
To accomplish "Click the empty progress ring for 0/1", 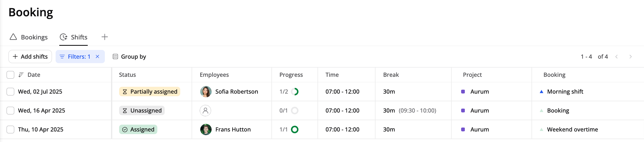I will [x=295, y=111].
